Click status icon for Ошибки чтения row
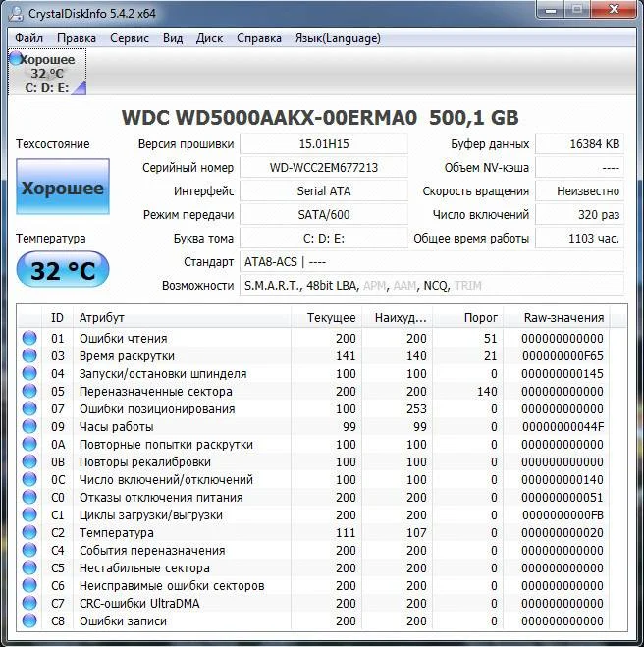 coord(29,338)
